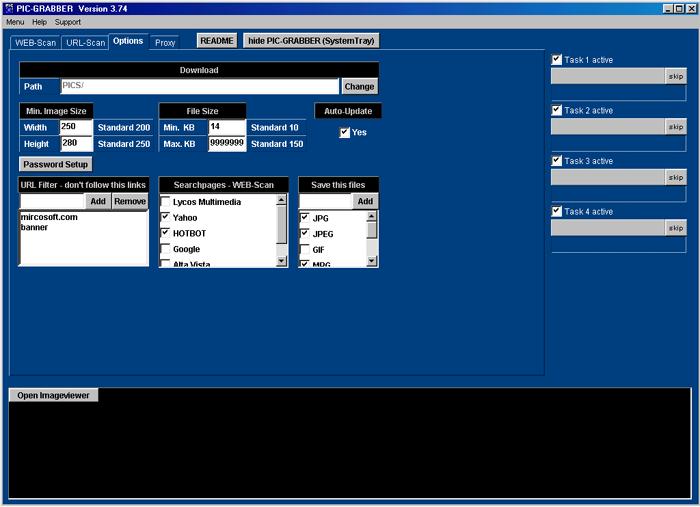Uncheck the JPEG file type
The image size is (700, 507).
[304, 233]
